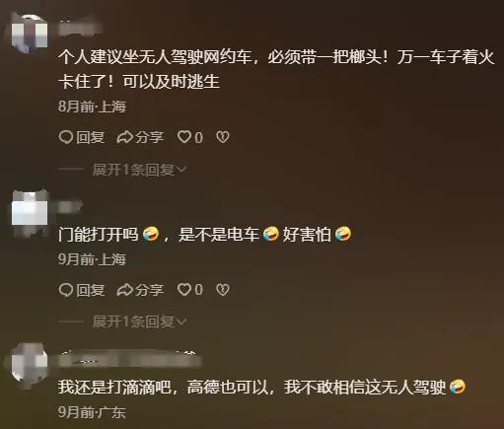Click share arrow icon on second comment
The width and height of the screenshot is (504, 429).
point(125,290)
